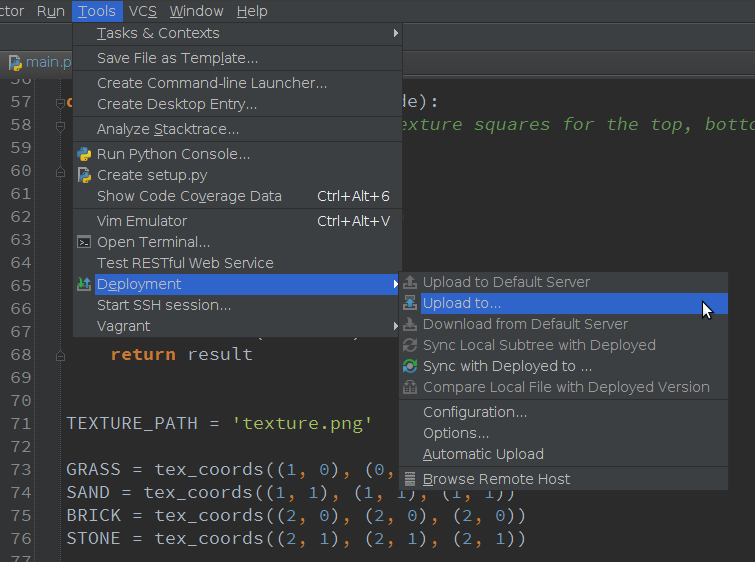Click the Sync Local Subtree icon
This screenshot has height=562, width=755.
click(410, 345)
